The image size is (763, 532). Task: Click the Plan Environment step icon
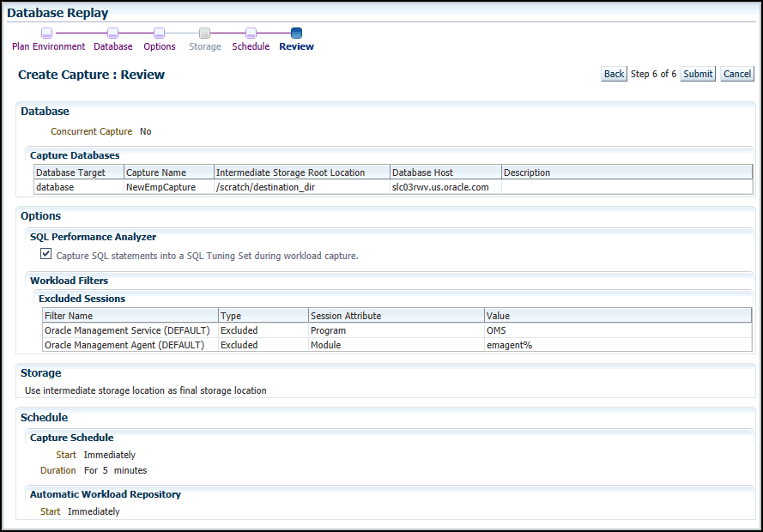(x=47, y=33)
